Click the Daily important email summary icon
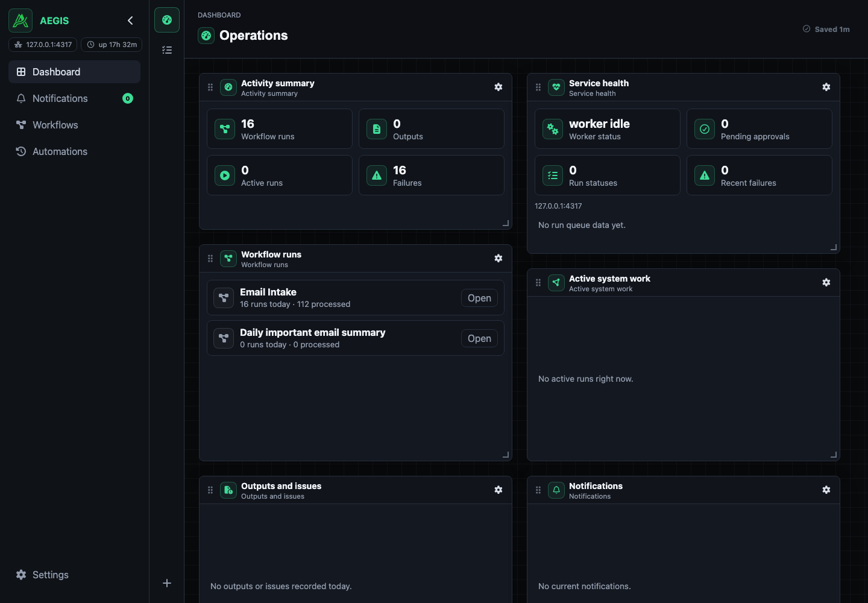The height and width of the screenshot is (603, 868). coord(224,338)
